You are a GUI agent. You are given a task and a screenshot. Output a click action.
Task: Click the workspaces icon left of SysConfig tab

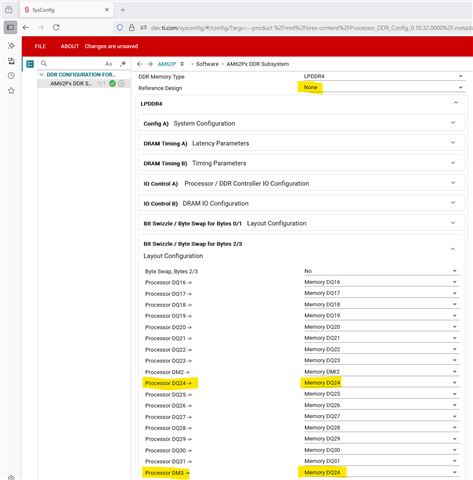(x=9, y=10)
